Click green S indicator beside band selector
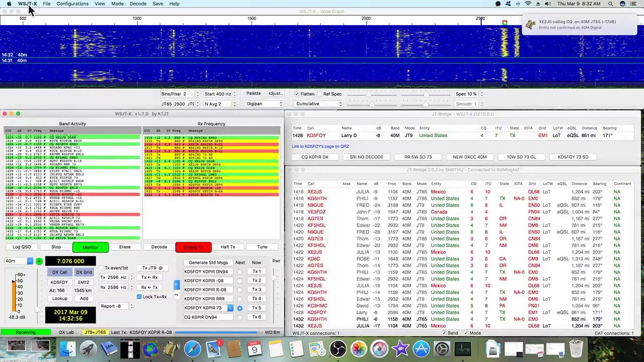 [x=39, y=261]
